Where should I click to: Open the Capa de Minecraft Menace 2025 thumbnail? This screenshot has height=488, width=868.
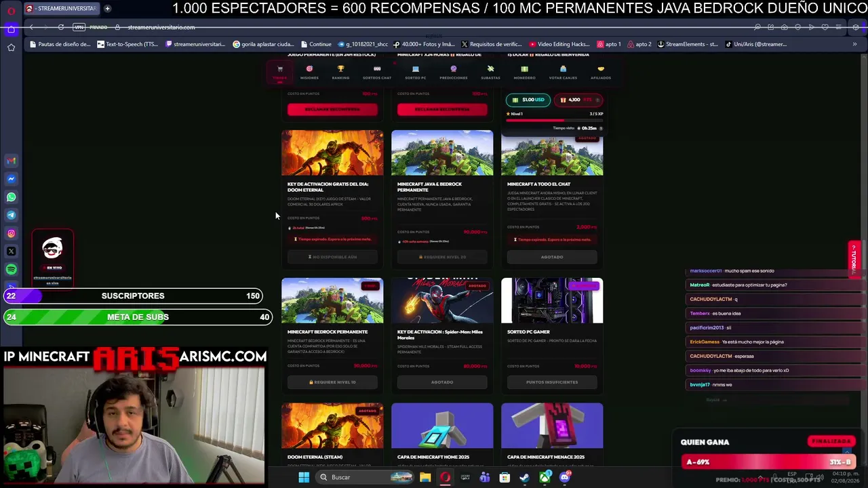click(x=552, y=426)
